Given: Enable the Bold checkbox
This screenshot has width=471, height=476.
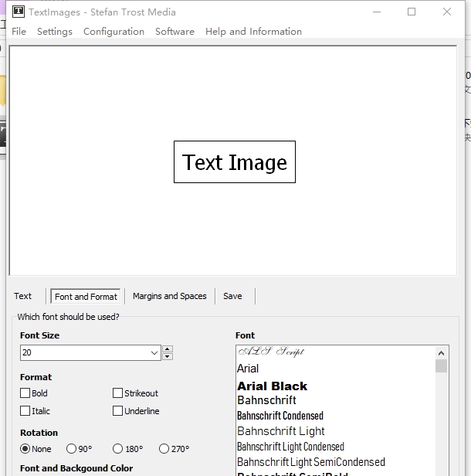Looking at the screenshot, I should 25,393.
